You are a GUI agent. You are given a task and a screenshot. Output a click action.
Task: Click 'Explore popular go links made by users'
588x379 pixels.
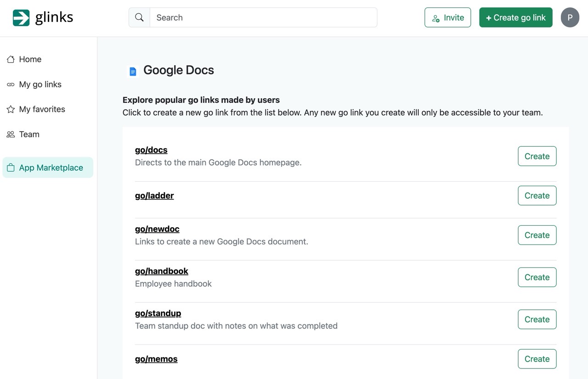(201, 100)
